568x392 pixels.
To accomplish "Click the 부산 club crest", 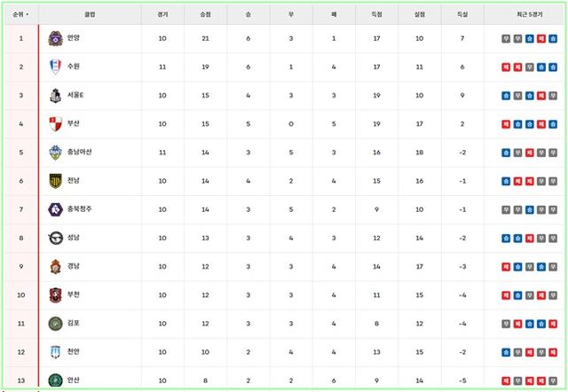I will click(x=56, y=123).
